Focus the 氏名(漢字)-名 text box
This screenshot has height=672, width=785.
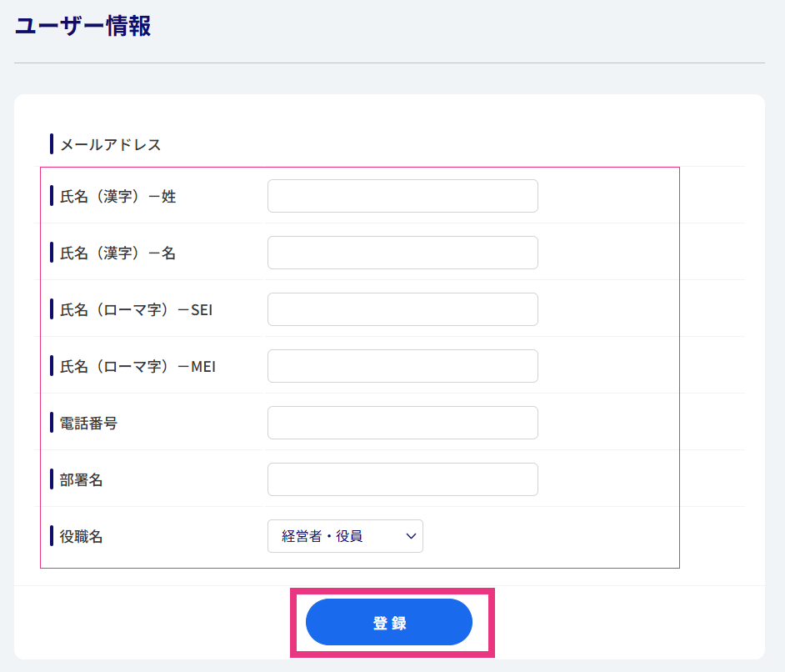[x=402, y=253]
